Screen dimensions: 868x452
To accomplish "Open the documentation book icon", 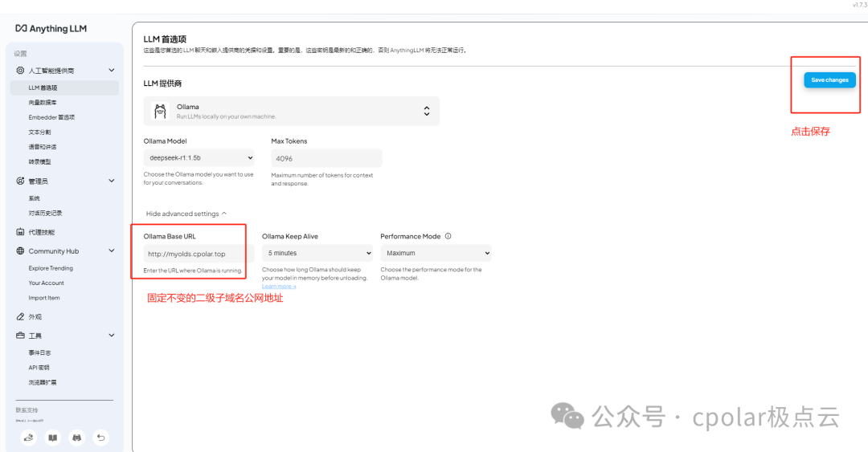I will click(x=52, y=438).
